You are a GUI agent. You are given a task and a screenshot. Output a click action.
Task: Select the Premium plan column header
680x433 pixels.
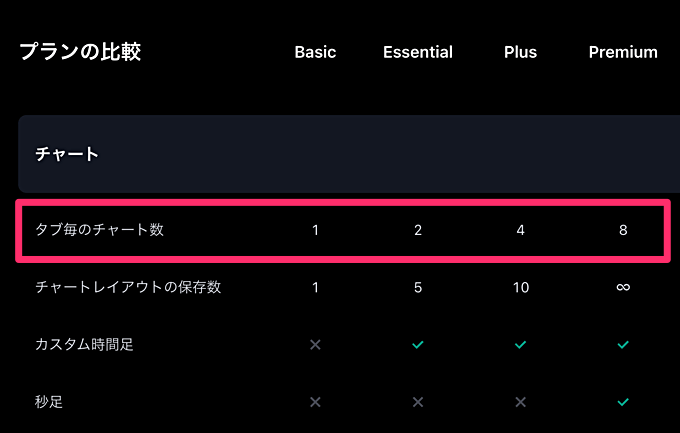(623, 52)
